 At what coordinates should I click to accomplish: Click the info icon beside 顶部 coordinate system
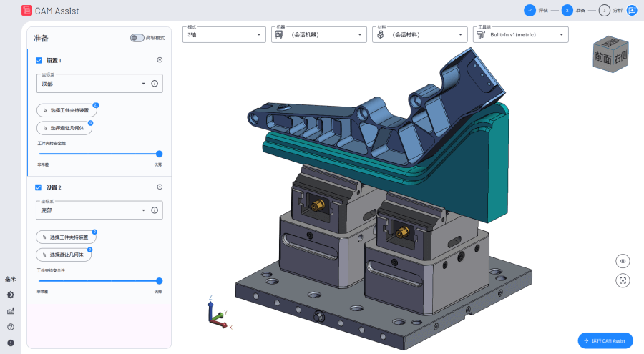tap(154, 84)
